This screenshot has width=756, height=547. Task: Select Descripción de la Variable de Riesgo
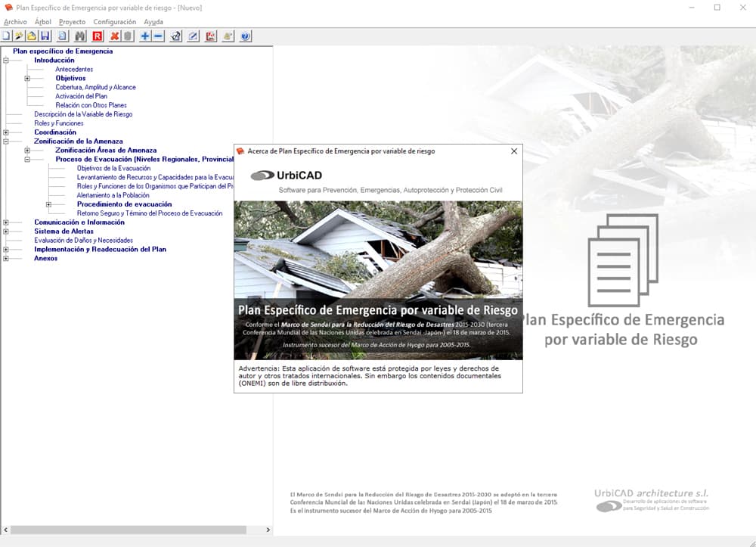83,114
